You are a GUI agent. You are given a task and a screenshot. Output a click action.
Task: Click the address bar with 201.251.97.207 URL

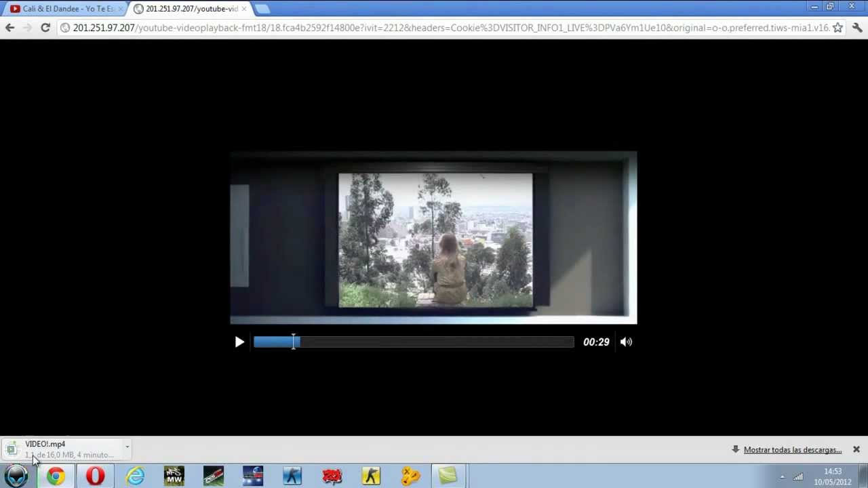click(451, 28)
